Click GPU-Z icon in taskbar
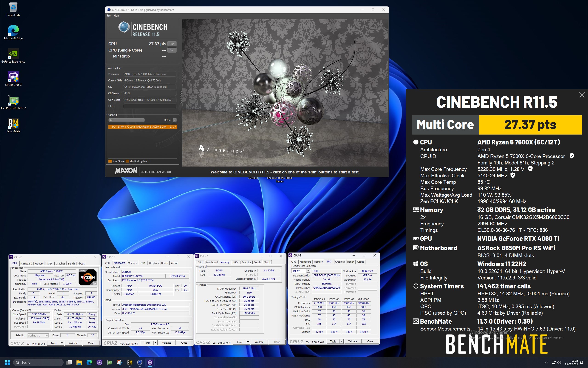Viewport: 588px width, 368px height. point(110,362)
